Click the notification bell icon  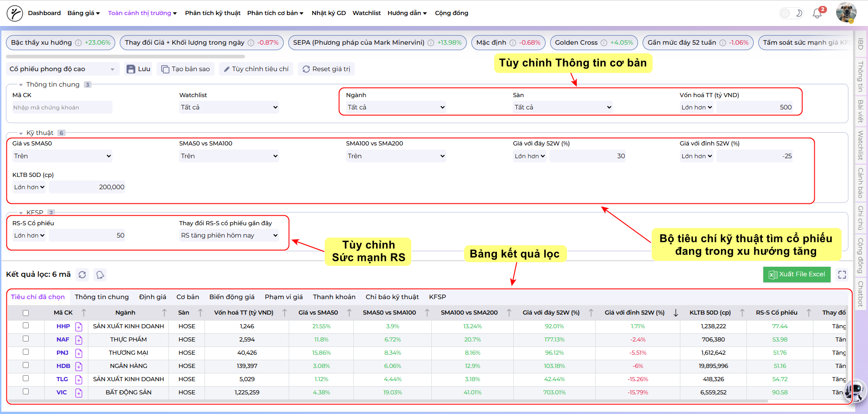coord(817,13)
